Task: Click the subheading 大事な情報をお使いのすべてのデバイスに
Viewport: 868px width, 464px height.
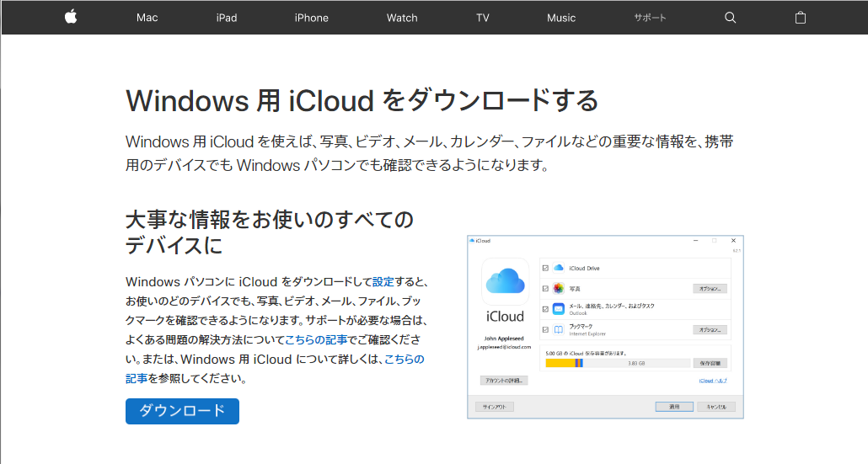Action: click(269, 232)
